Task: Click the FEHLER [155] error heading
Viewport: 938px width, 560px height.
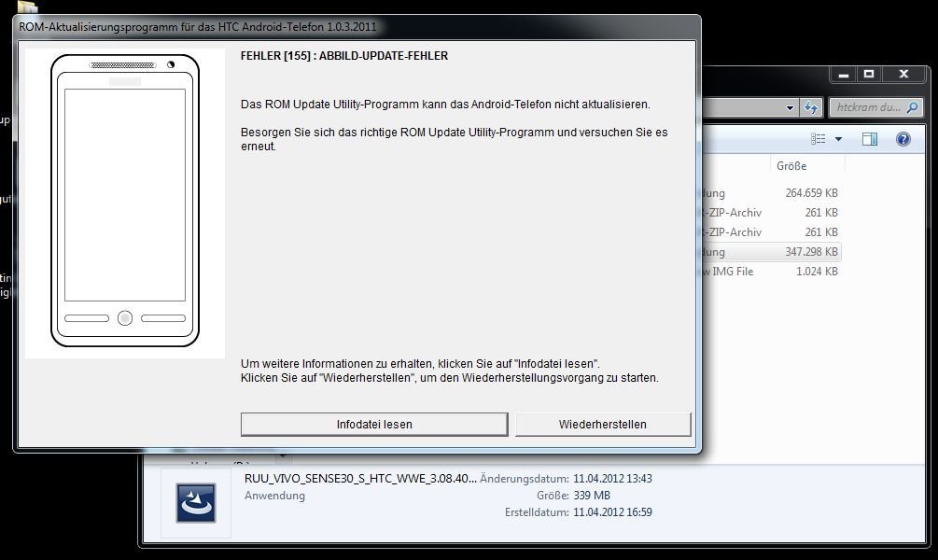Action: pyautogui.click(x=344, y=56)
